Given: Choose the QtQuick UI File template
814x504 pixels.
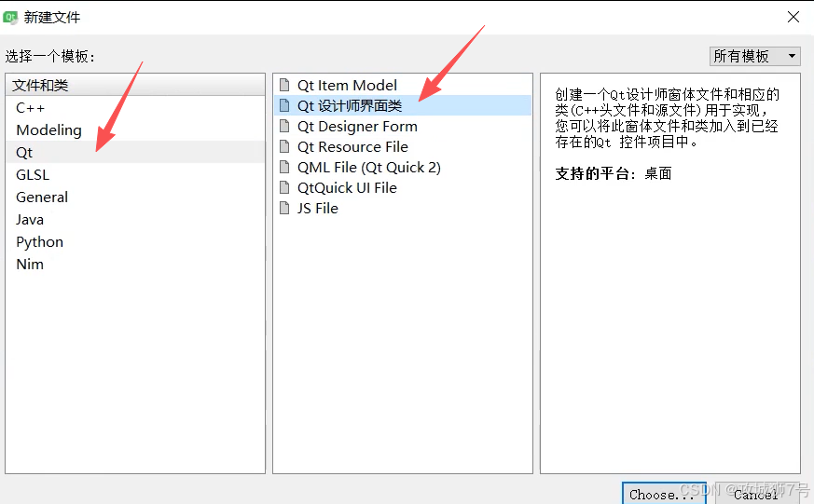Looking at the screenshot, I should tap(402, 187).
